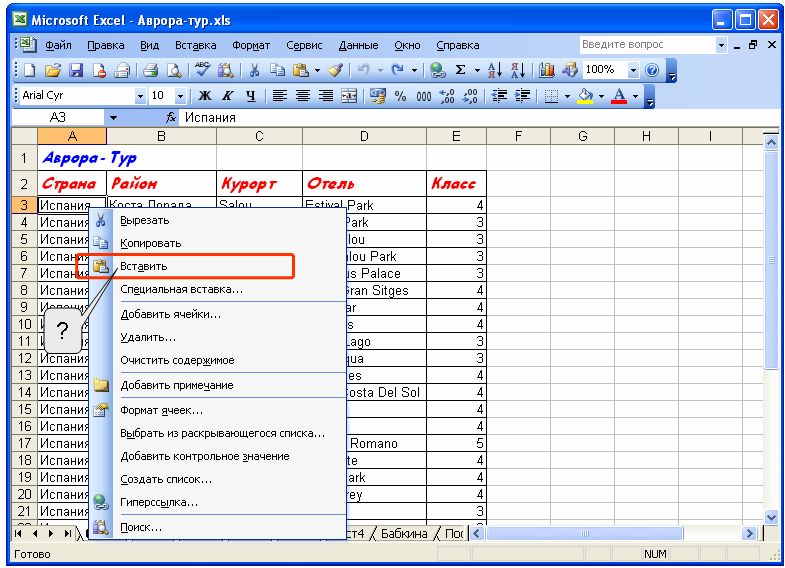
Task: Run the spell check ABC icon
Action: click(x=202, y=70)
